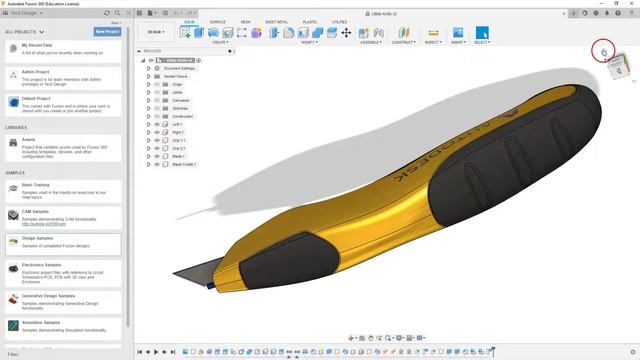Collapse the root Utility Knife node

[x=143, y=60]
